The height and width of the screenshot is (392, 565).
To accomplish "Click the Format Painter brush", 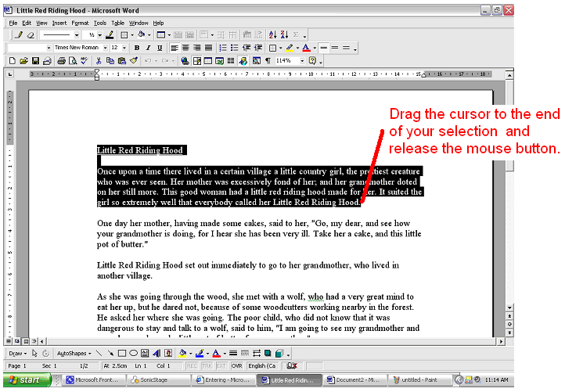I will [x=134, y=61].
